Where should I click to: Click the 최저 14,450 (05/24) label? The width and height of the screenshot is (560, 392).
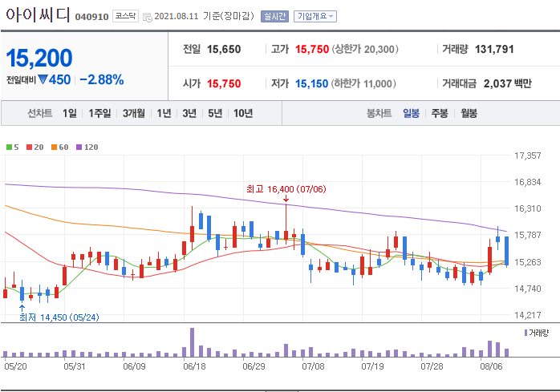pyautogui.click(x=59, y=317)
